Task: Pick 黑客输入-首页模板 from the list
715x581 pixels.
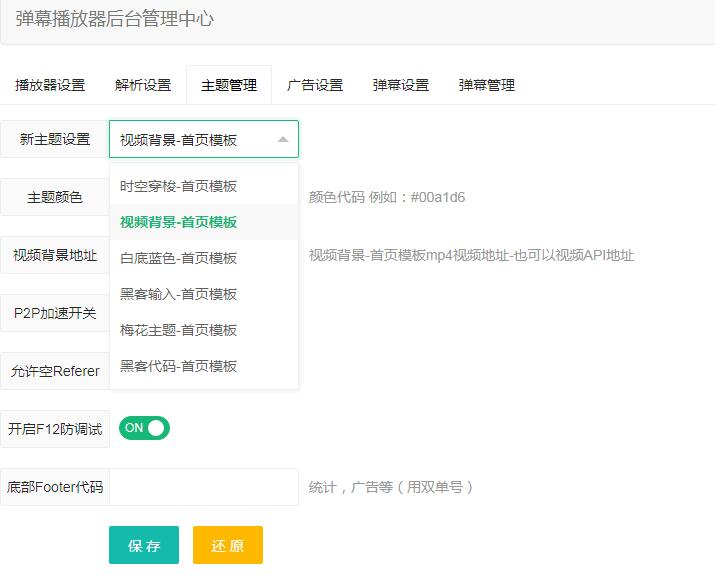Action: [204, 294]
